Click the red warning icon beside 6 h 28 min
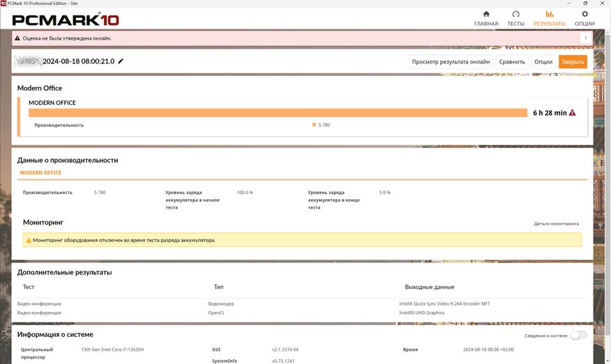The width and height of the screenshot is (611, 364). (x=572, y=113)
